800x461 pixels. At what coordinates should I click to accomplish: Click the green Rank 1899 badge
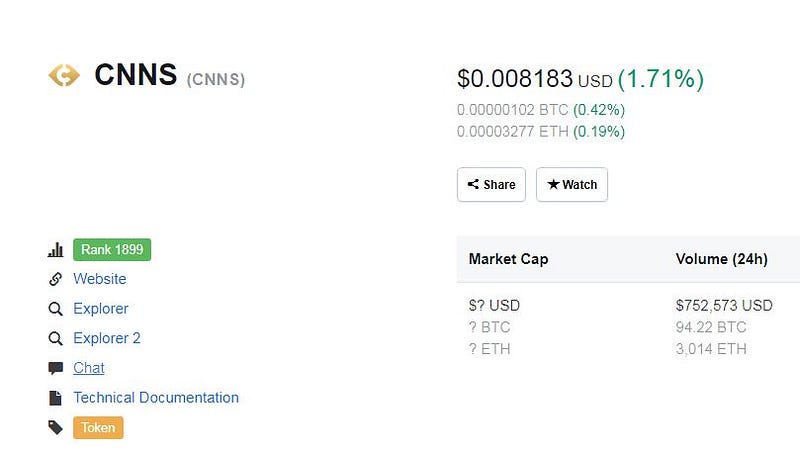112,249
